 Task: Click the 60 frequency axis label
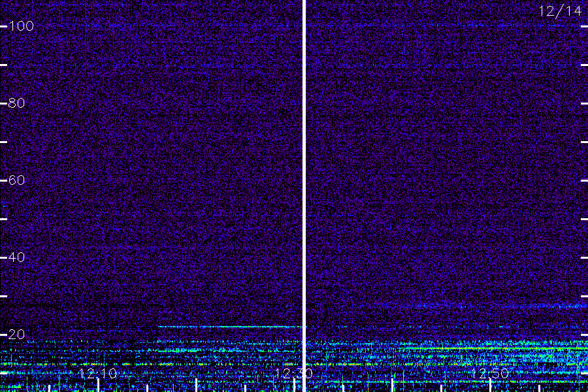point(16,180)
